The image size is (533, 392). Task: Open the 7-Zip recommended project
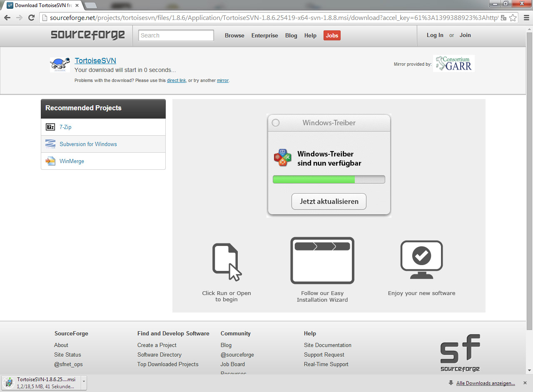[x=65, y=127]
